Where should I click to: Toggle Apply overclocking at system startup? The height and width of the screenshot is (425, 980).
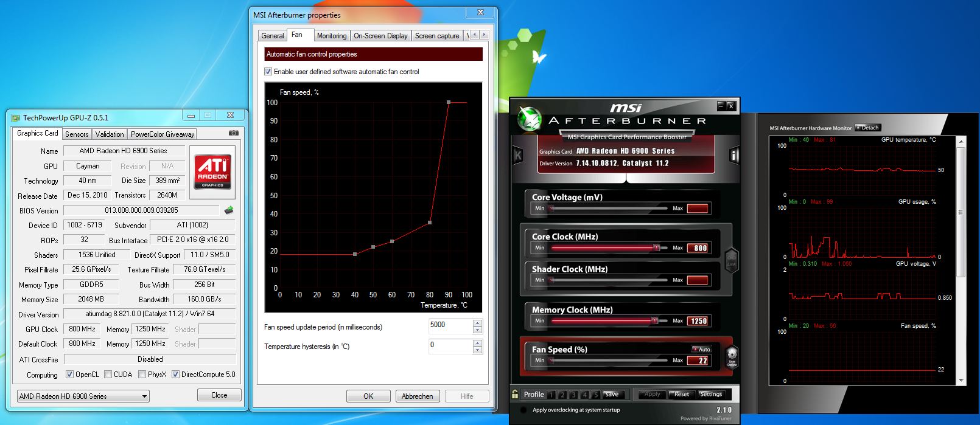pos(523,410)
